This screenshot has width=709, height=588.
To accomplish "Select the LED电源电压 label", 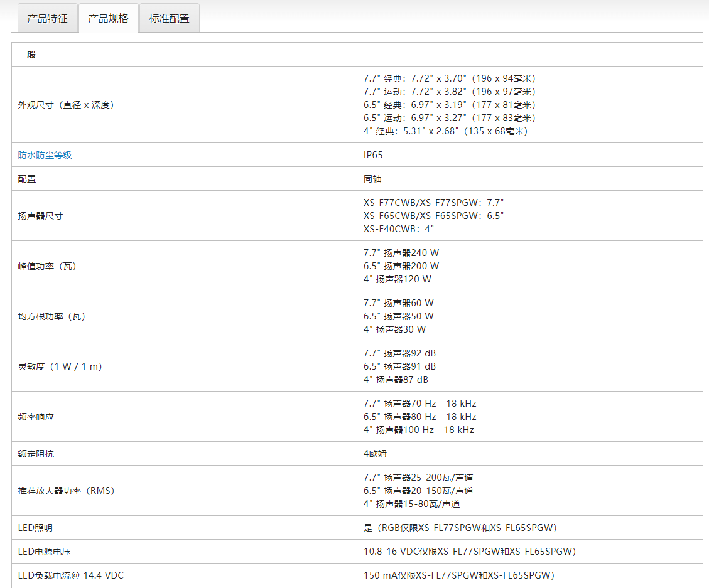I will point(45,552).
